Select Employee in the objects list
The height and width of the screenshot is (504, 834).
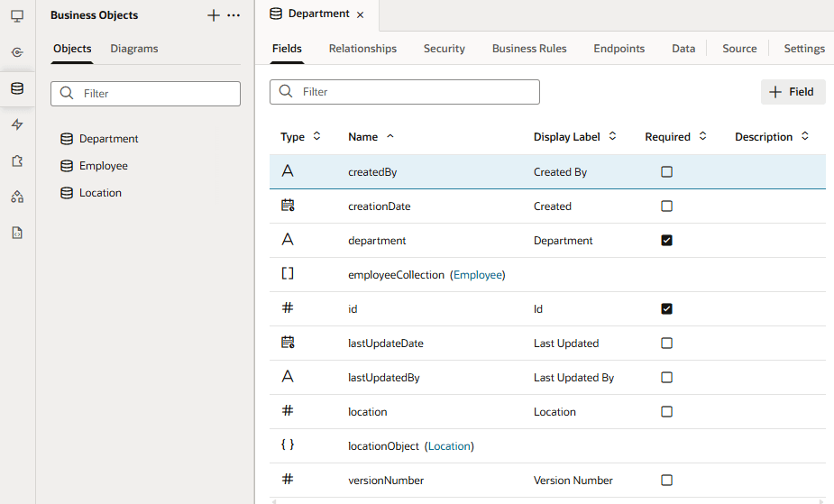click(103, 166)
